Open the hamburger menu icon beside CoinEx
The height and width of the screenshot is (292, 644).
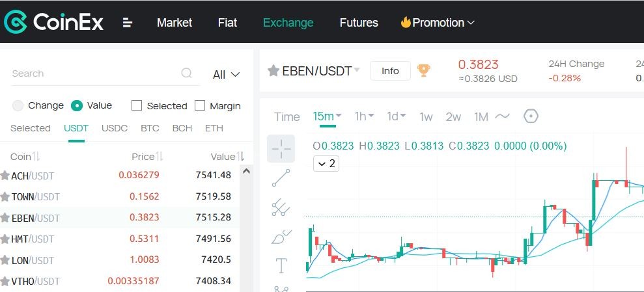click(x=128, y=23)
